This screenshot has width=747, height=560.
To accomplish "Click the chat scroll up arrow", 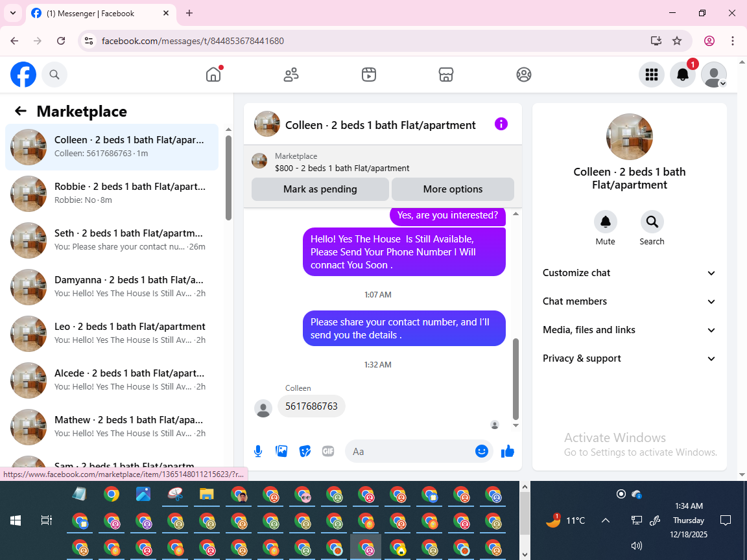I will (x=516, y=214).
